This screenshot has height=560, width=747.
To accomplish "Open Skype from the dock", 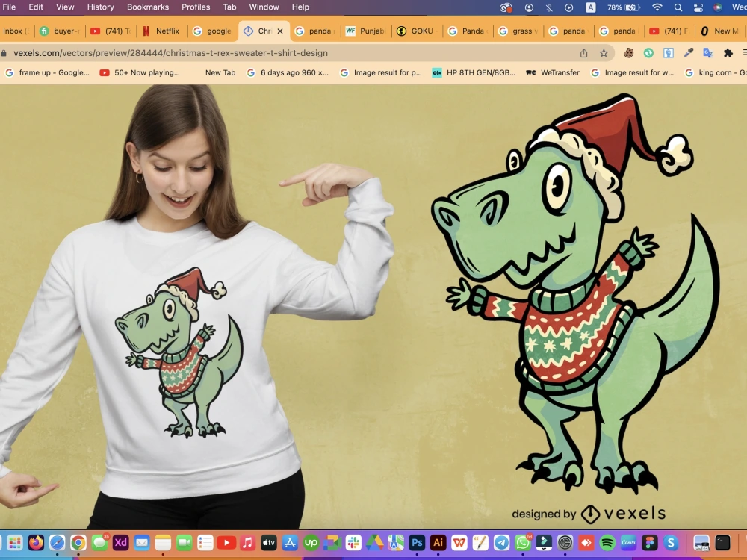I will coord(671,542).
